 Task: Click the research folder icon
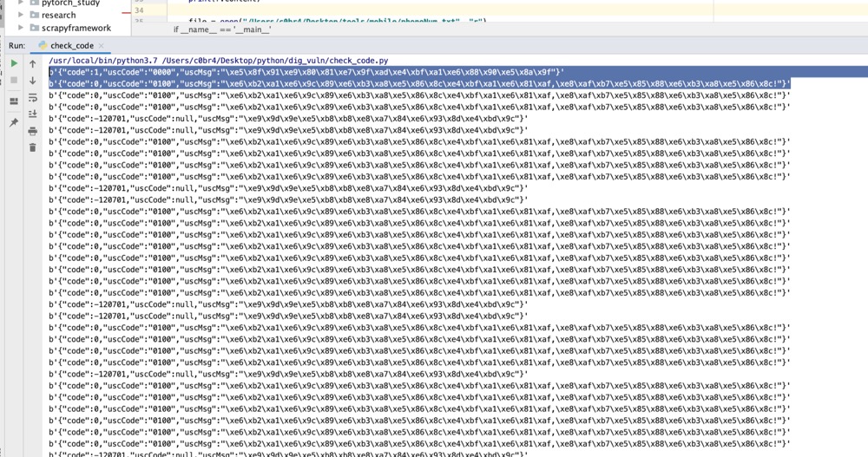[x=35, y=15]
